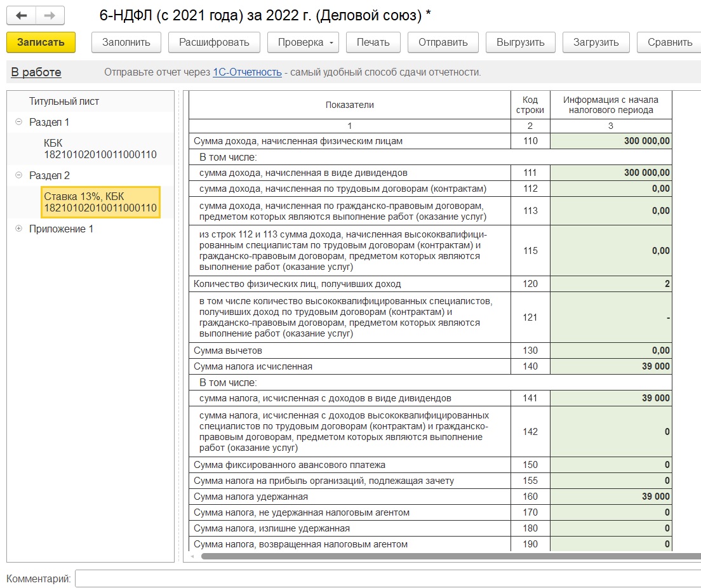This screenshot has width=701, height=588.
Task: Click line 180 value cell
Action: point(611,528)
